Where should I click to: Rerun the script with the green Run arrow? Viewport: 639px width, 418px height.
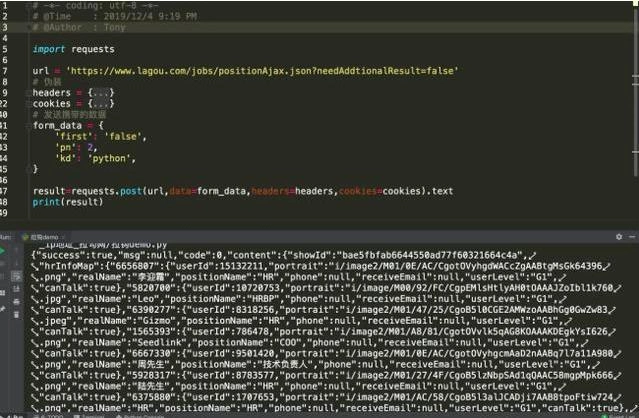(x=2, y=251)
